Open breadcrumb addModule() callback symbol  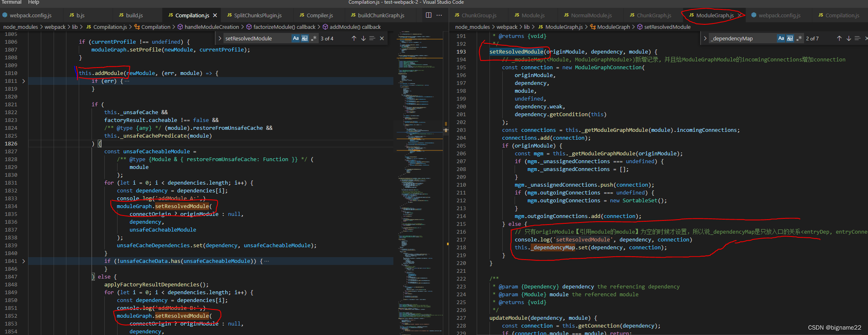pos(355,27)
